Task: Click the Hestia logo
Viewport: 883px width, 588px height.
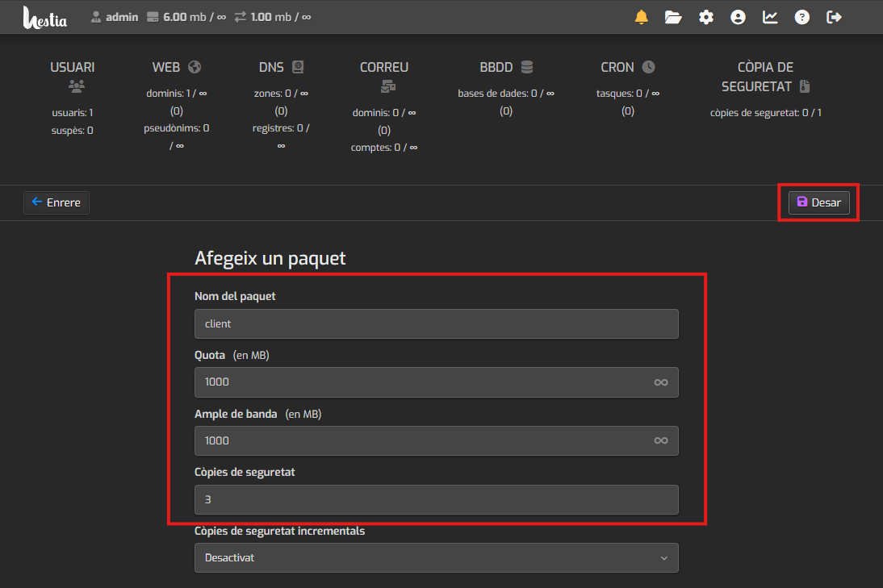Action: [x=45, y=17]
